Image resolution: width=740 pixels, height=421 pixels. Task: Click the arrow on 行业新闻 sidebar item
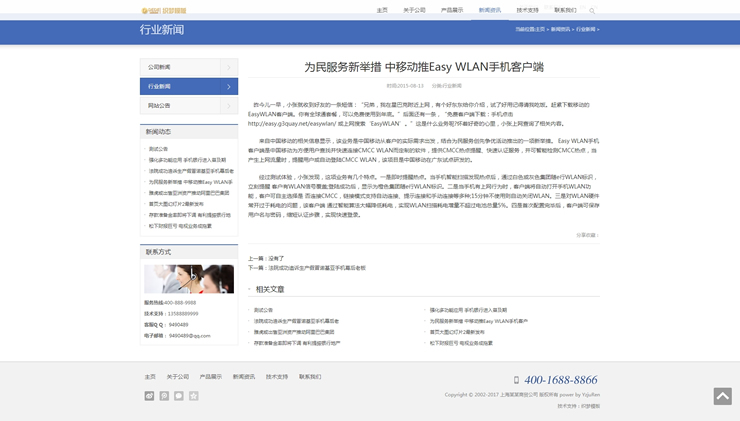pos(228,87)
